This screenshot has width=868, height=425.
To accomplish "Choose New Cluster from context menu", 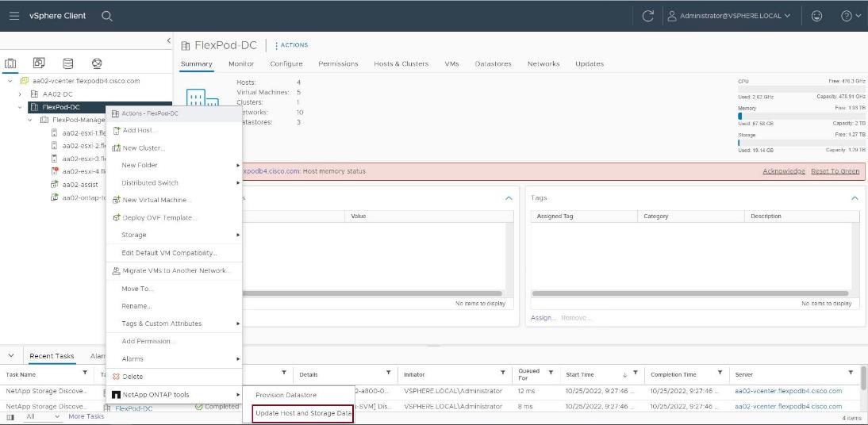I will tap(174, 148).
